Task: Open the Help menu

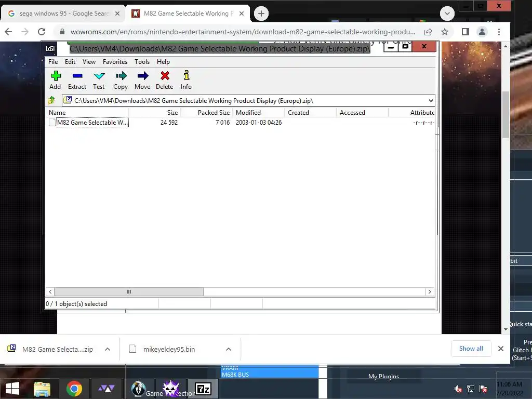Action: (x=163, y=62)
